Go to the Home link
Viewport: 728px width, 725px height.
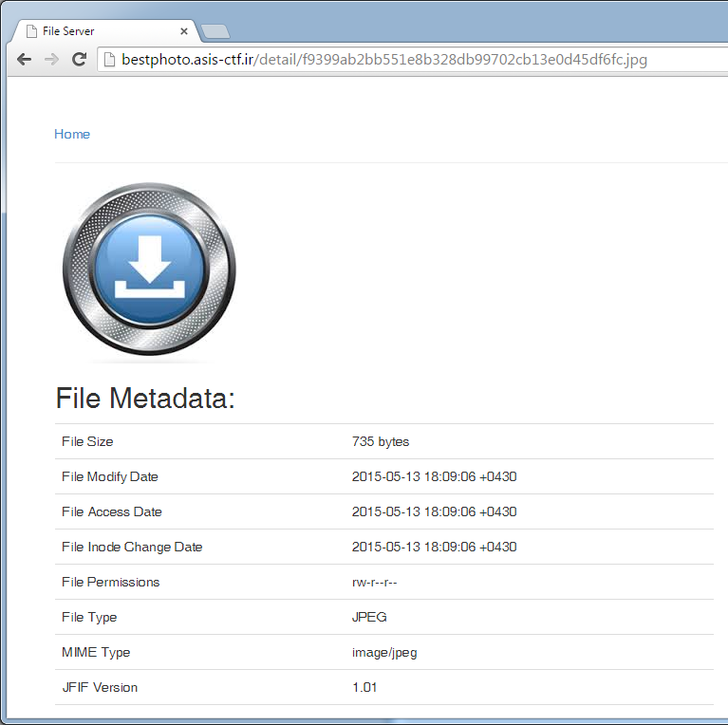pos(72,134)
